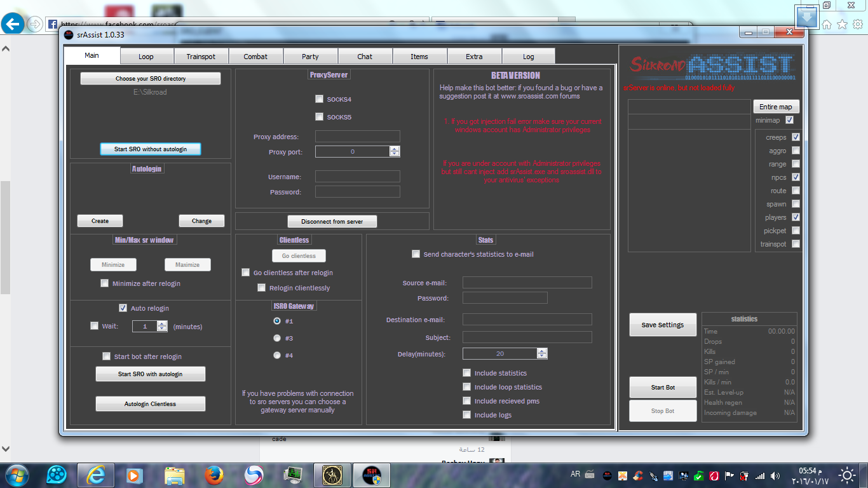The width and height of the screenshot is (868, 488).
Task: Open the monitor app icon on taskbar
Action: click(x=294, y=475)
